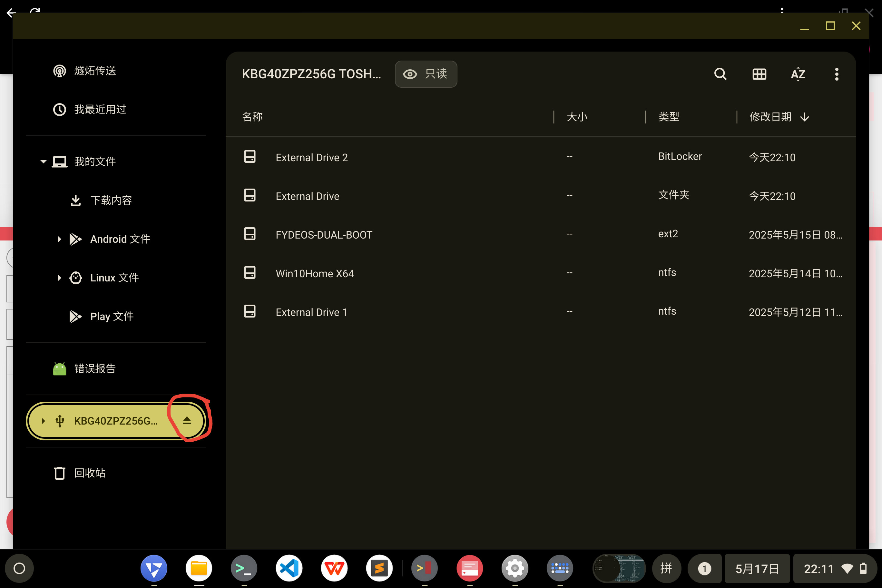
Task: Expand the Android 文件 node
Action: (x=59, y=239)
